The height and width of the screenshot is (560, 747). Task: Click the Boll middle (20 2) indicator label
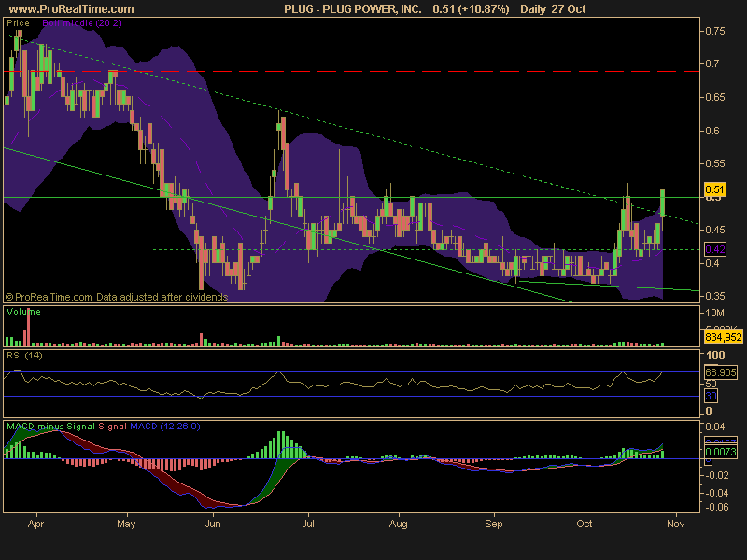coord(82,23)
